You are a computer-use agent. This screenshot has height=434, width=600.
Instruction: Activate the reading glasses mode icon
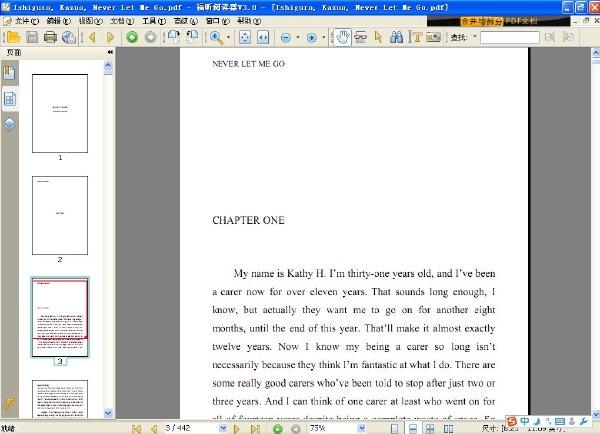[x=360, y=37]
